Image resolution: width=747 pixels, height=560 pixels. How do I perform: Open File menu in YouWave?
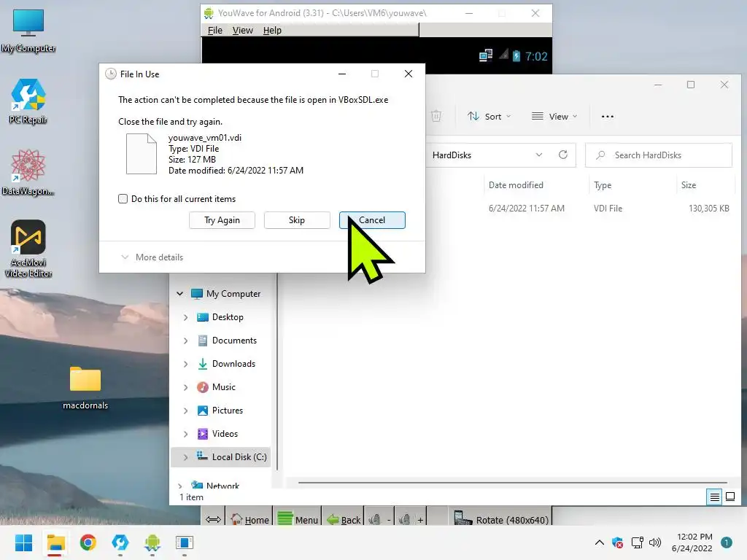[215, 30]
